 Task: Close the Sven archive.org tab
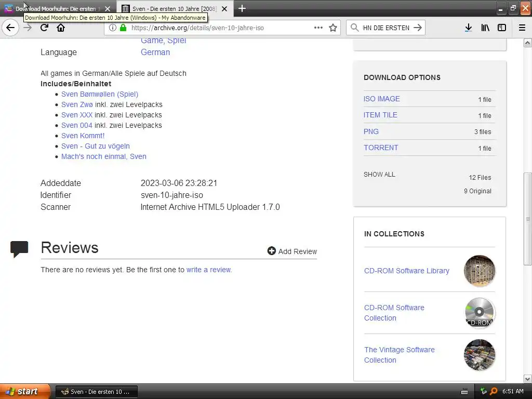[224, 9]
